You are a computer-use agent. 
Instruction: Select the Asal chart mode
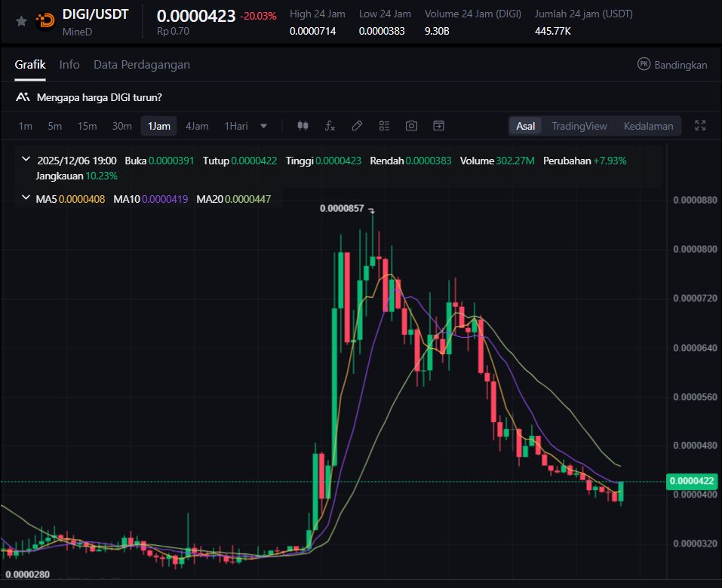525,126
